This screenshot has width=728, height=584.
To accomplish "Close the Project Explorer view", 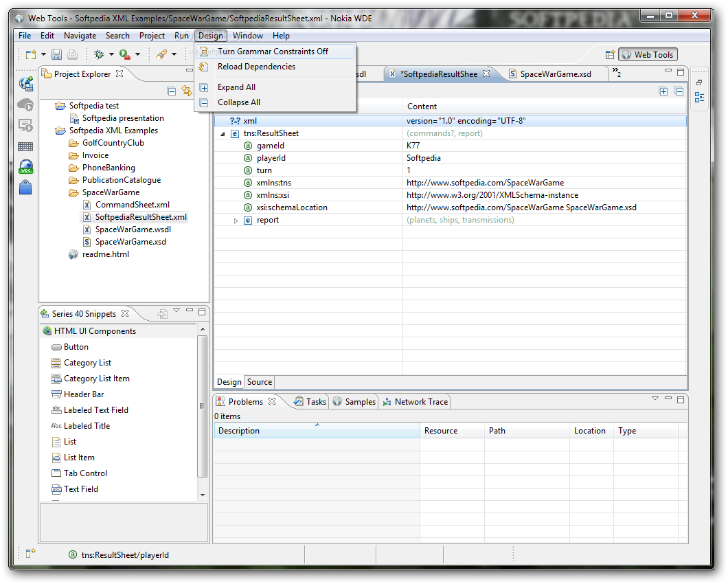I will coord(120,74).
